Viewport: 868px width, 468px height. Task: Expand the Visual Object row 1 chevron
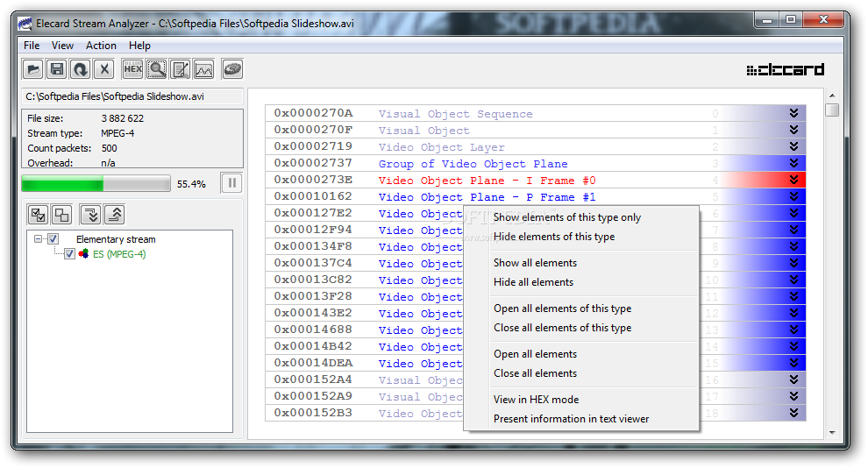(x=793, y=130)
